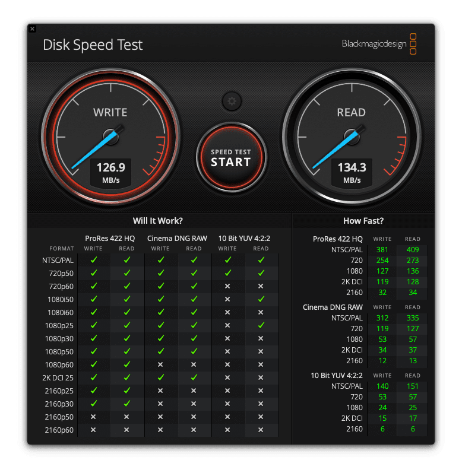
Task: Click the Blackmagicdesign logo
Action: point(379,44)
